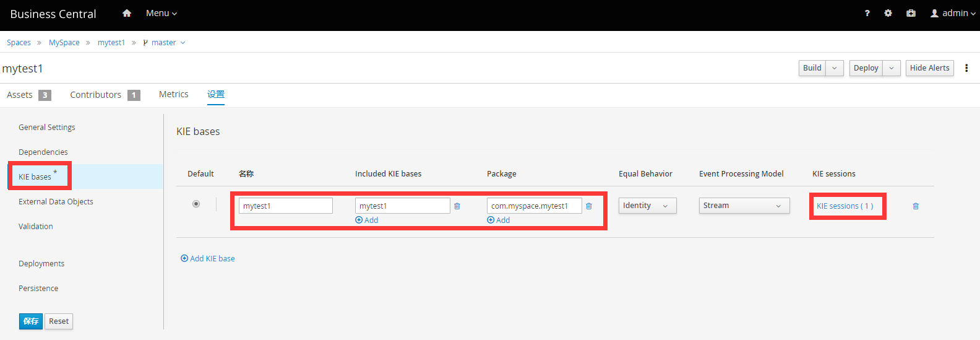The image size is (980, 340).
Task: Expand the Deploy button dropdown arrow
Action: coord(892,68)
